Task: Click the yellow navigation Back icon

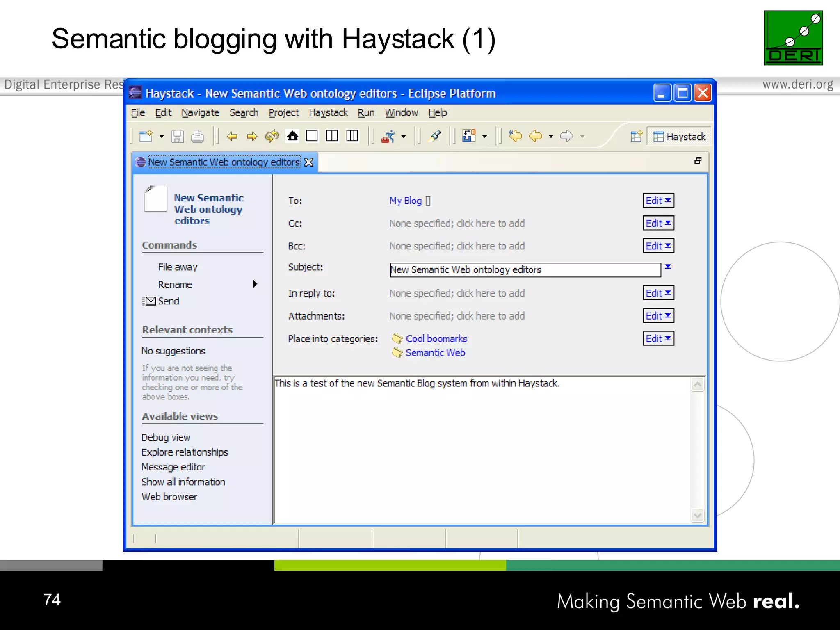Action: (x=536, y=136)
